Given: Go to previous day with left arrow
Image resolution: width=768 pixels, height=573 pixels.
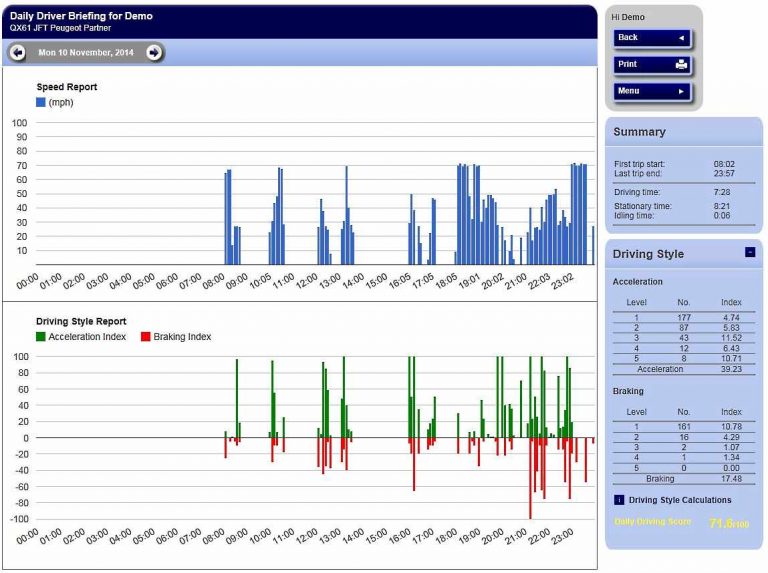Looking at the screenshot, I should [18, 52].
